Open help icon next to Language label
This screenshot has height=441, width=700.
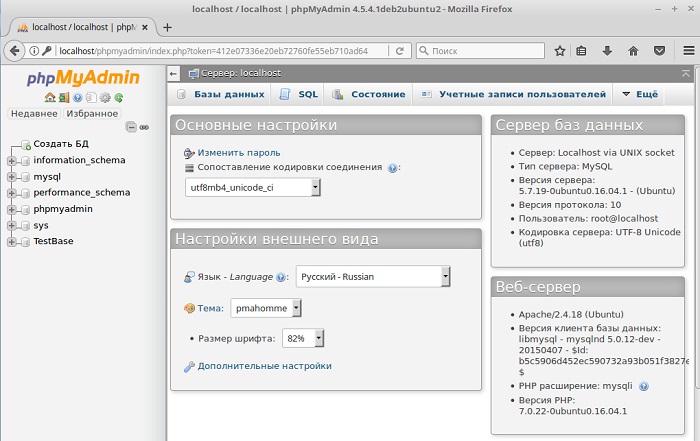pyautogui.click(x=280, y=278)
